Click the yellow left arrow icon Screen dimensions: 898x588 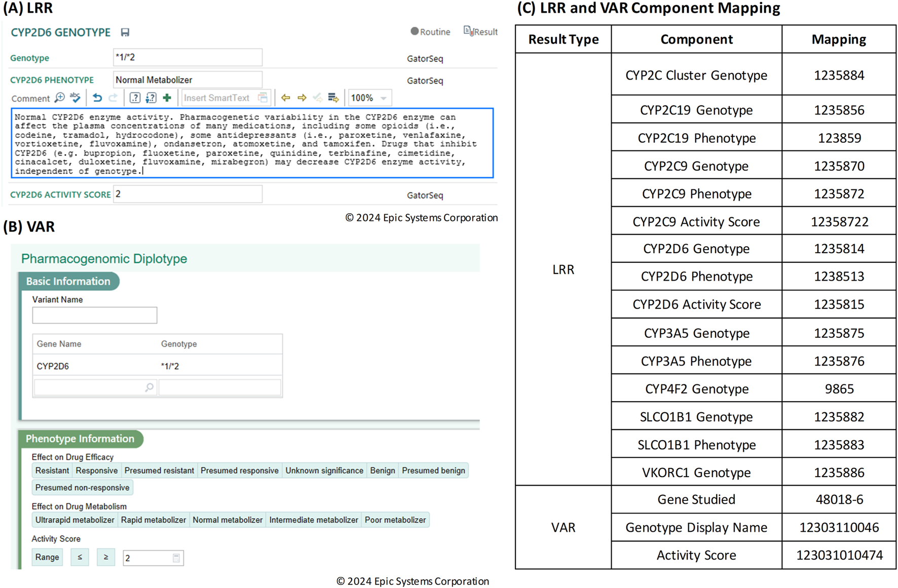tap(286, 98)
